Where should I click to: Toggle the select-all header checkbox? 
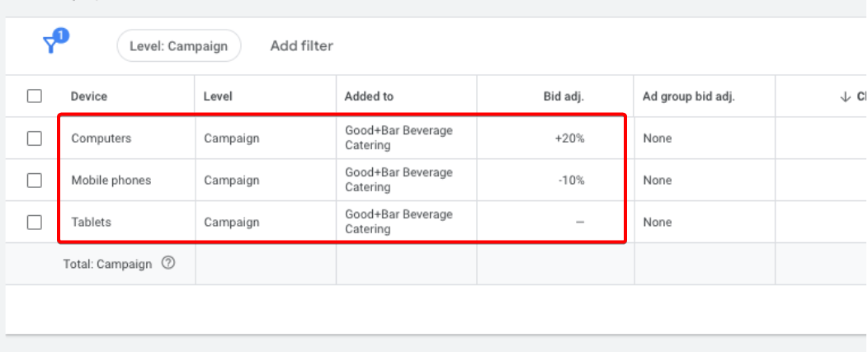click(35, 96)
